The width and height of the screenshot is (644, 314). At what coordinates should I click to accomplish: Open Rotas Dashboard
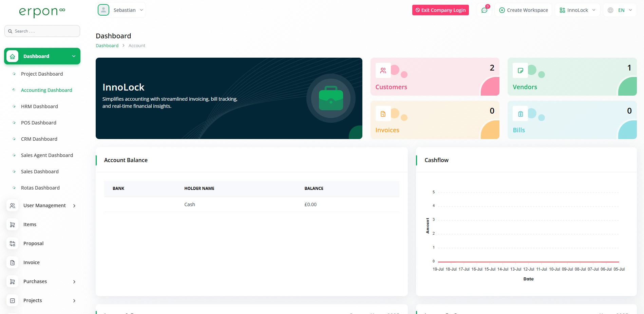coord(40,188)
